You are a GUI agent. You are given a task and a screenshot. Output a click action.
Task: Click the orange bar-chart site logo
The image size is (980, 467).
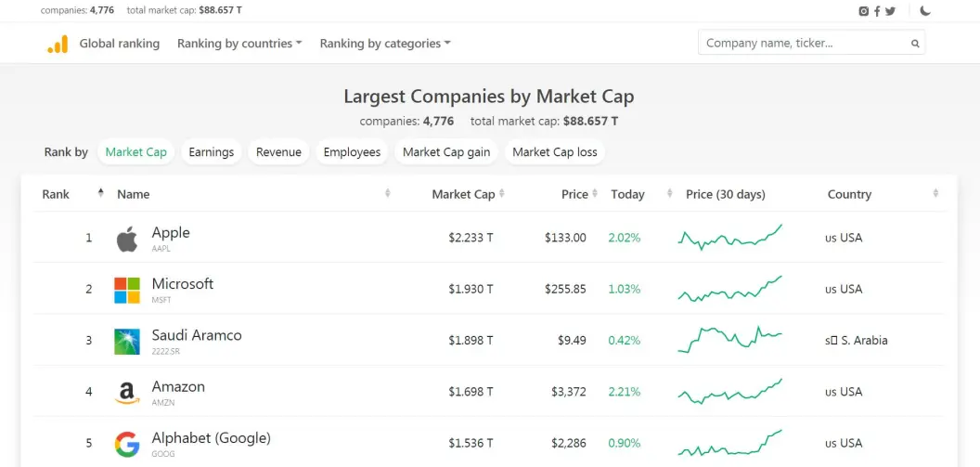[x=58, y=44]
